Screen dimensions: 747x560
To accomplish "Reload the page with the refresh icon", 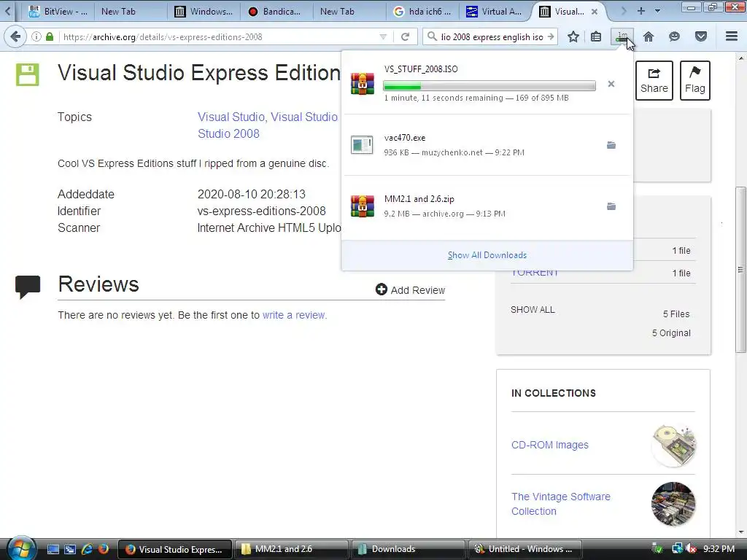I will [406, 36].
